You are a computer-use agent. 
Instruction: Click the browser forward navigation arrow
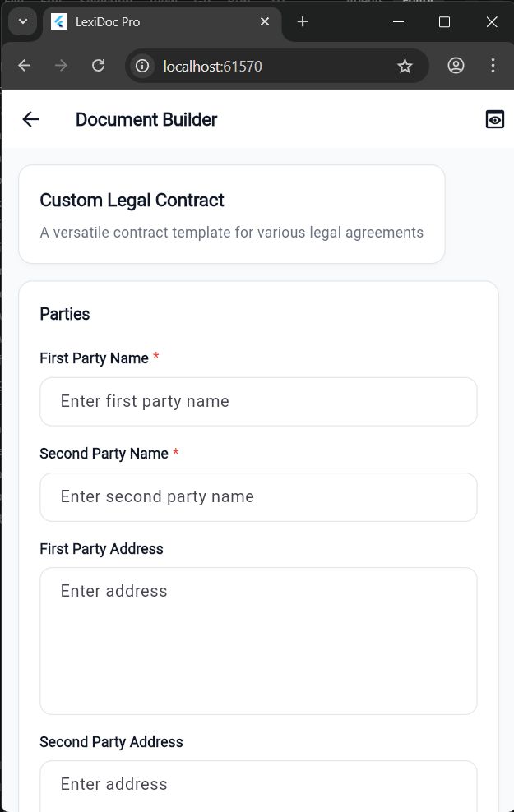(x=61, y=66)
